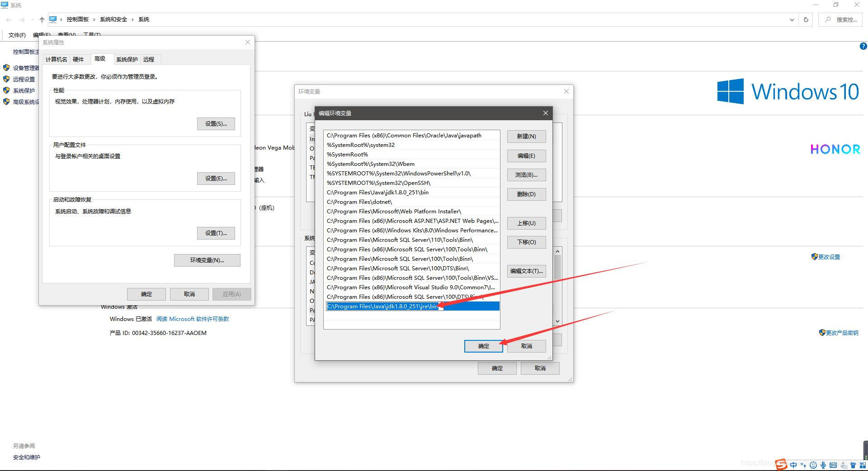Screen dimensions: 868x471
Task: Click the 更改设置 link
Action: 829,257
